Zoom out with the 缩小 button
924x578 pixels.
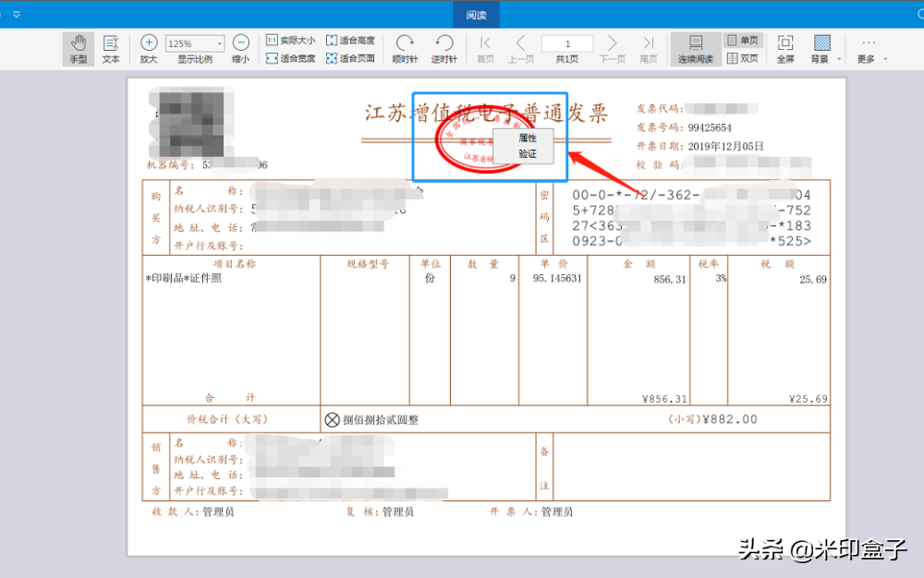(240, 49)
